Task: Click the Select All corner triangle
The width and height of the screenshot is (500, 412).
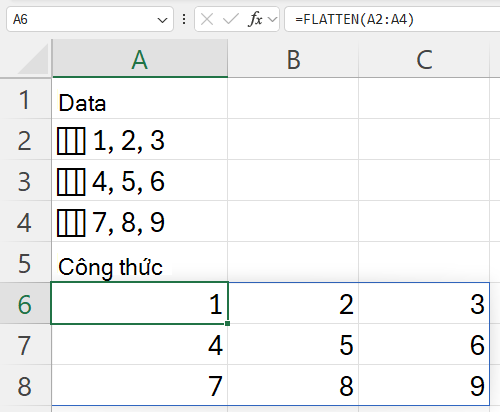Action: pyautogui.click(x=33, y=59)
